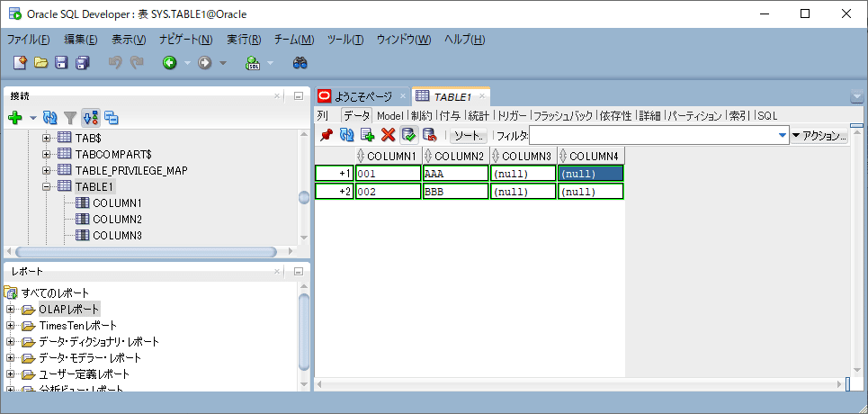Click the connections tree vertical scrollbar thumb

pyautogui.click(x=304, y=198)
